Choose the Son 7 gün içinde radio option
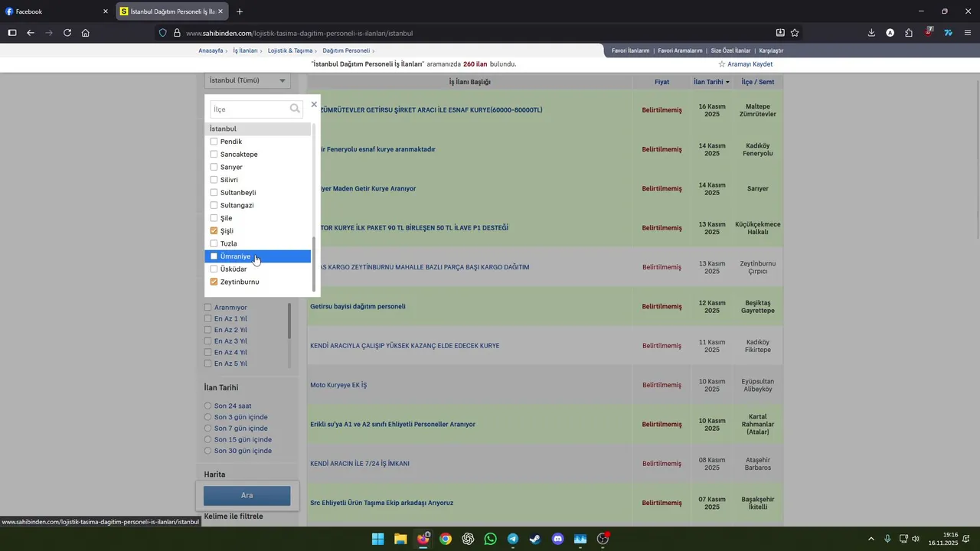 click(207, 429)
